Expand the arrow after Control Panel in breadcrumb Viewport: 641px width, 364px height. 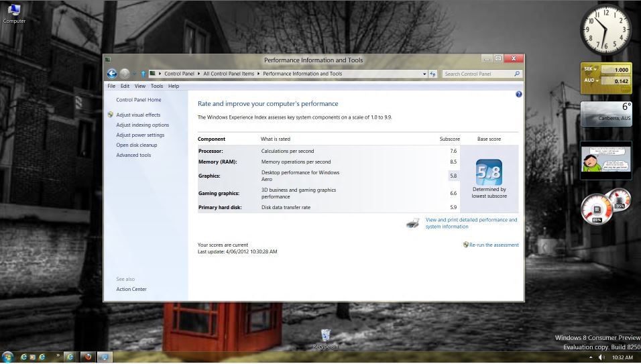coord(199,74)
